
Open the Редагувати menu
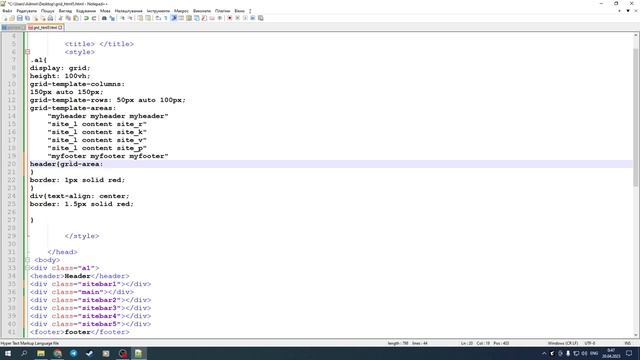click(x=27, y=11)
